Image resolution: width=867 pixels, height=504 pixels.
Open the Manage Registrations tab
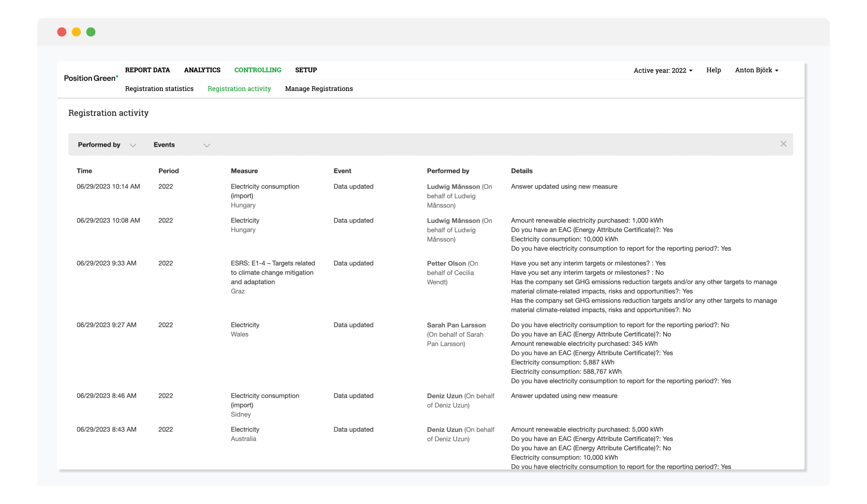319,89
